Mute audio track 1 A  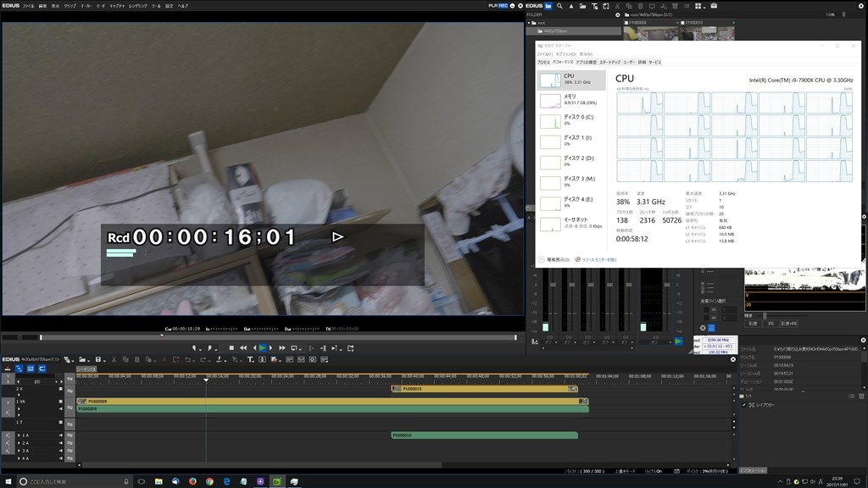(x=60, y=435)
